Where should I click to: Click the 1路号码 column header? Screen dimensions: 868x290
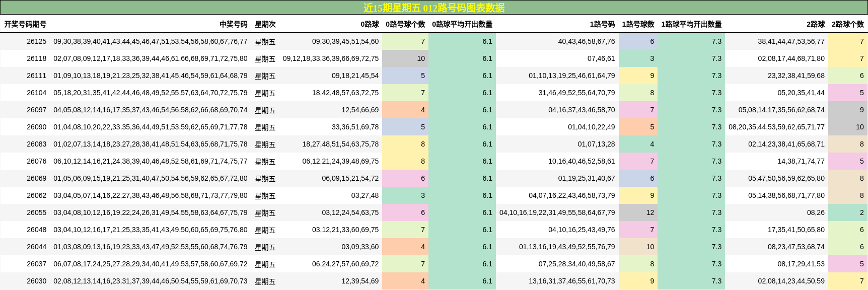point(602,24)
